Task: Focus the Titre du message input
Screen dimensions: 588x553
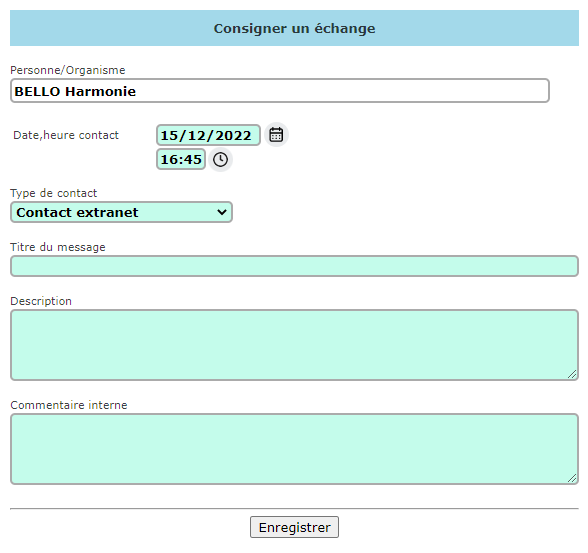Action: coord(294,266)
